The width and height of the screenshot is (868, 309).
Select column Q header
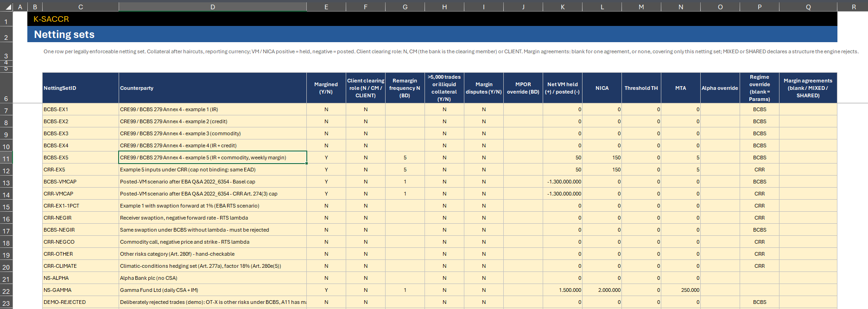tap(808, 7)
